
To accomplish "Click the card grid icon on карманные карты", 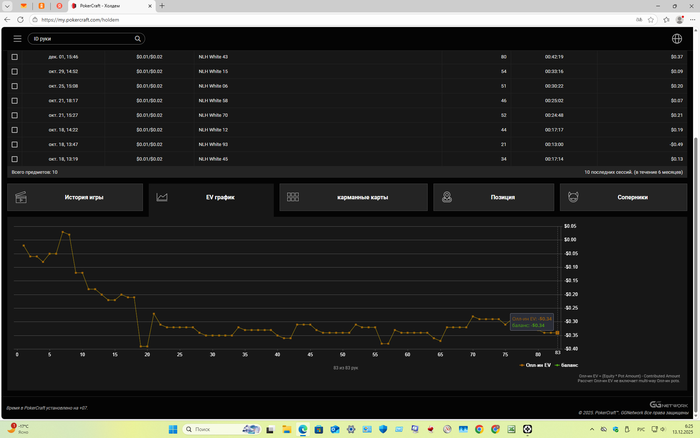I will 293,197.
